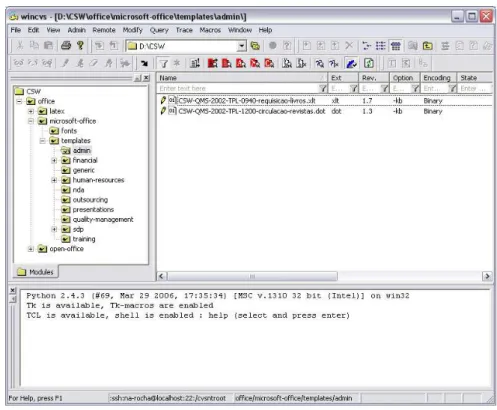Image resolution: width=497 pixels, height=410 pixels.
Task: Click the browse location icon beside the path box
Action: 255,46
